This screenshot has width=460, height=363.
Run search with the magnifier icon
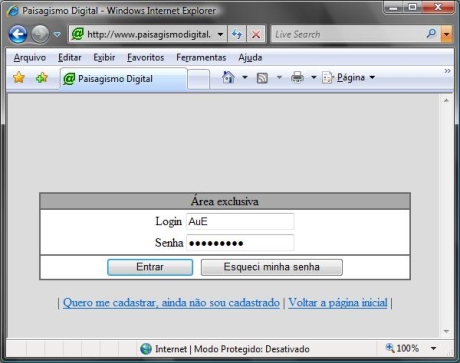[431, 33]
